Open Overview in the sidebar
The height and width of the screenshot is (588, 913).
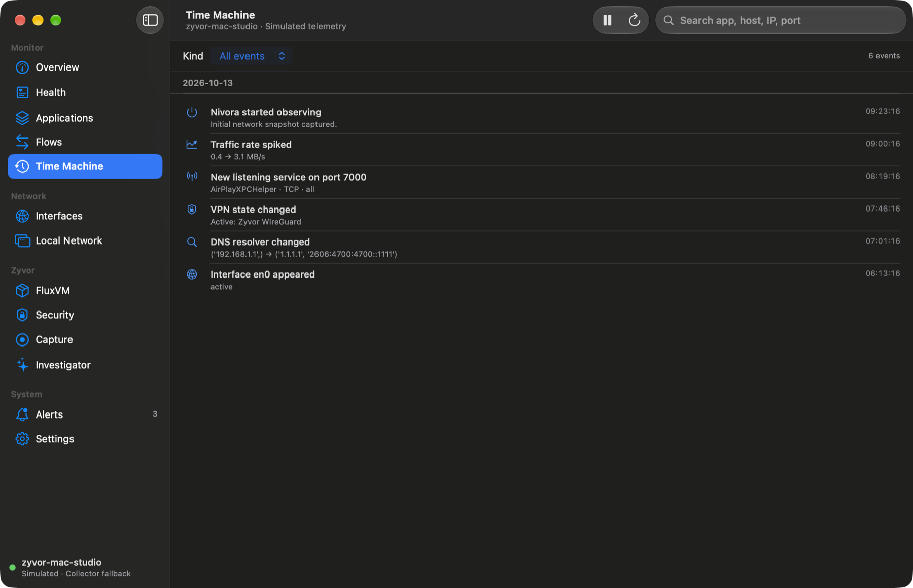coord(85,67)
